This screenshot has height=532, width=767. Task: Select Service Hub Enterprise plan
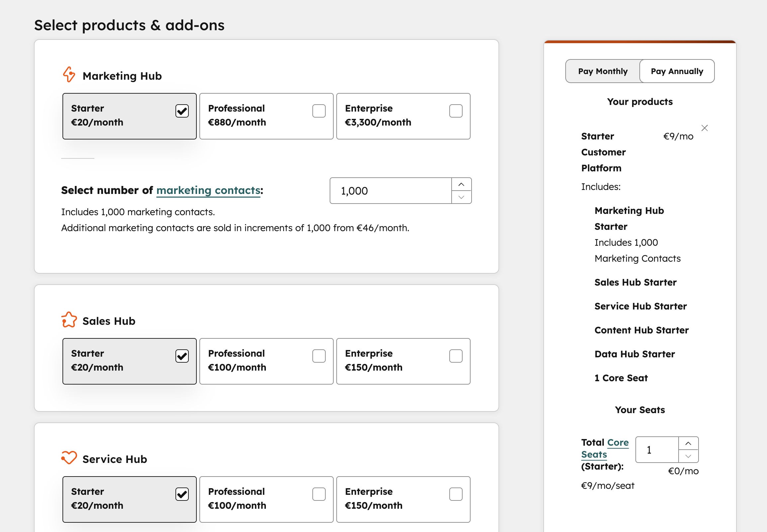tap(456, 494)
